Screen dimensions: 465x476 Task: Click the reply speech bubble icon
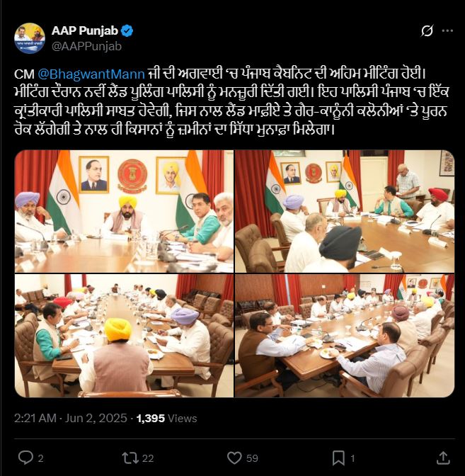pyautogui.click(x=25, y=458)
